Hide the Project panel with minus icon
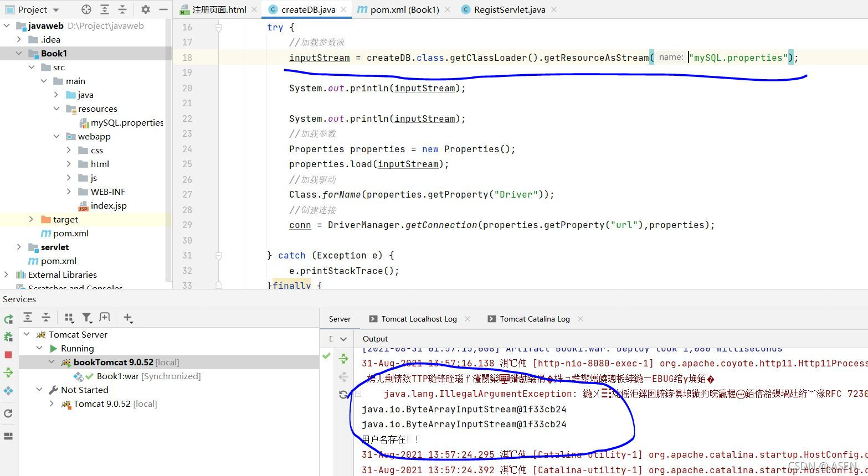Viewport: 868px width, 476px height. coord(163,9)
